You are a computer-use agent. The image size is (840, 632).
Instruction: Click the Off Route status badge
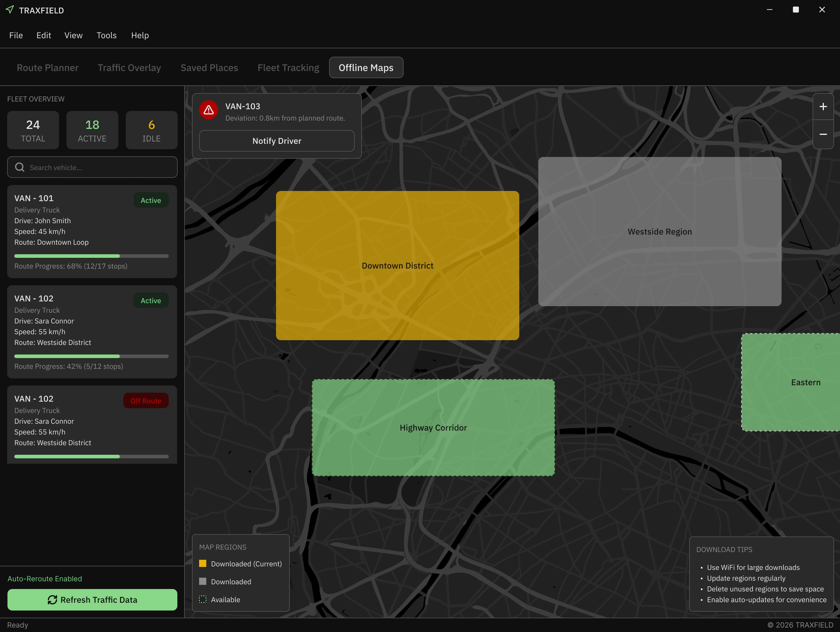(146, 400)
